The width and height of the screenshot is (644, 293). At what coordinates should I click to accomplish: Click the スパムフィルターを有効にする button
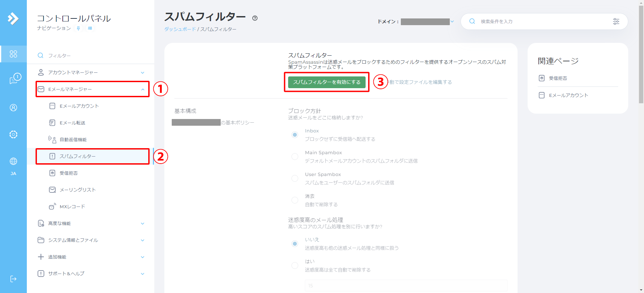click(327, 82)
